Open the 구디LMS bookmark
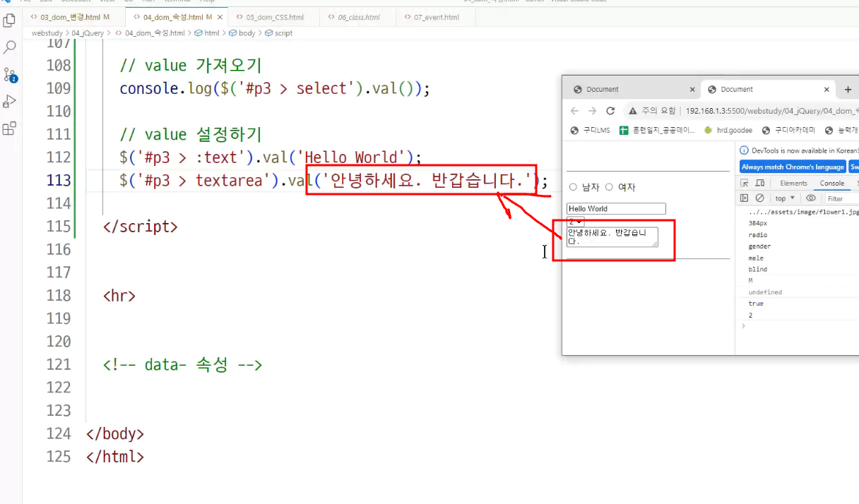 click(591, 130)
